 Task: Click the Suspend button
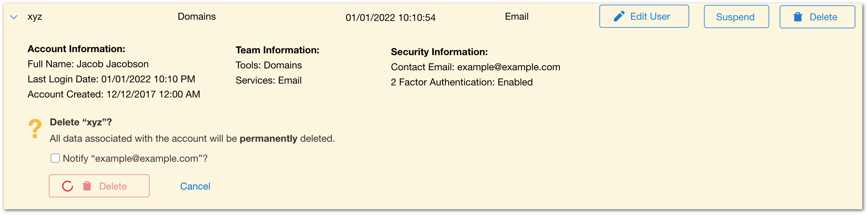[x=736, y=17]
